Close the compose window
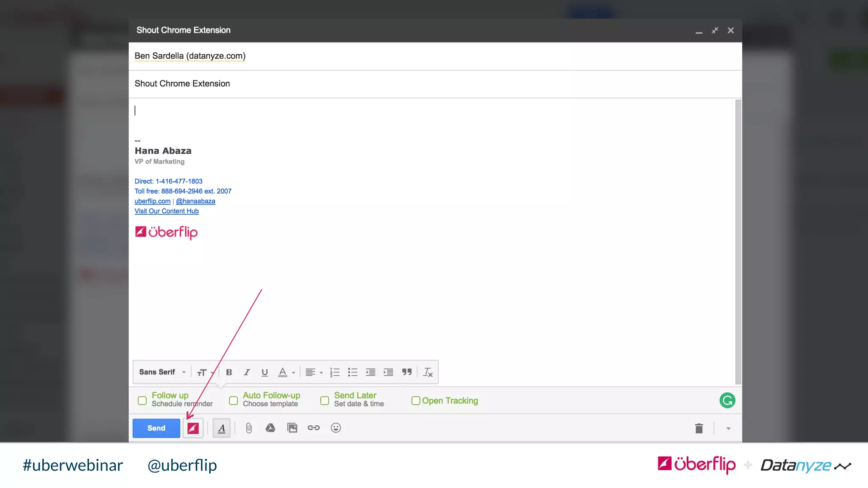This screenshot has width=868, height=488. pos(731,30)
